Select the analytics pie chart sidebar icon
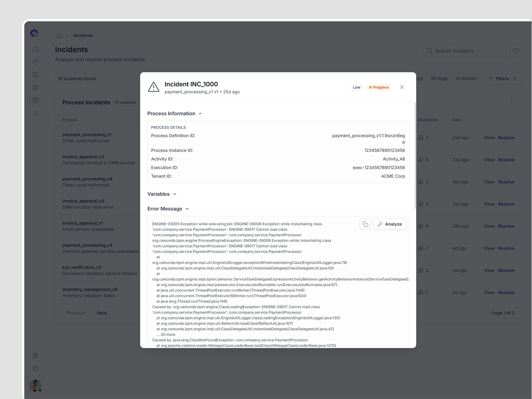Image resolution: width=532 pixels, height=399 pixels. click(x=35, y=62)
